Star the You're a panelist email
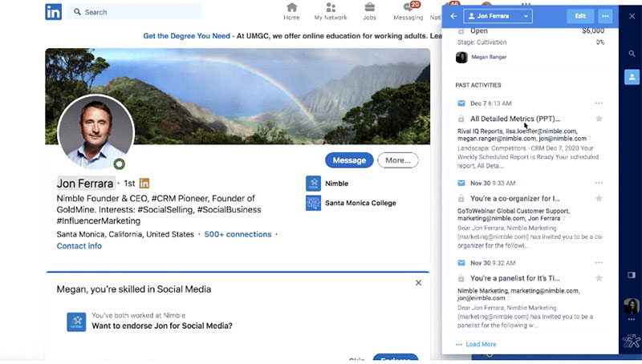642x364 pixels. coord(599,278)
